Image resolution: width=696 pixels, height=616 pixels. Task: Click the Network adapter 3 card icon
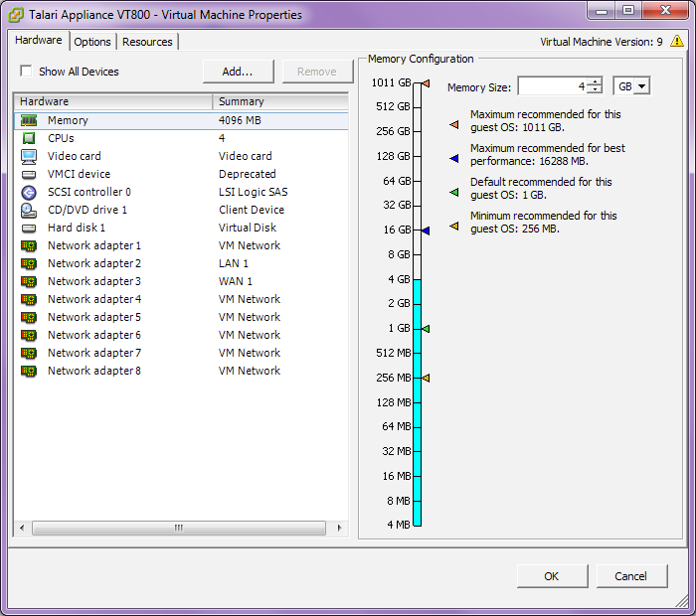click(29, 282)
